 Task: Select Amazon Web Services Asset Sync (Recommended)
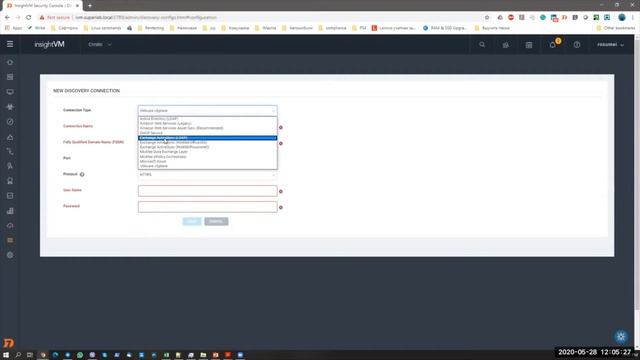[207, 128]
